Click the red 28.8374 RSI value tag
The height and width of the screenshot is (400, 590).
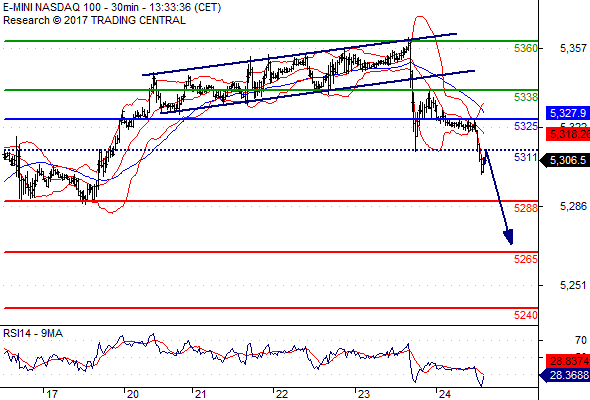click(x=568, y=361)
